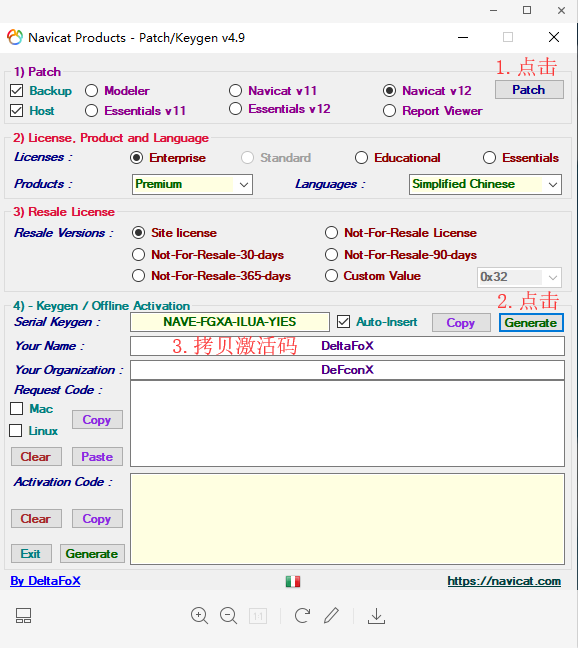
Task: Paste into the Request Code field
Action: point(97,457)
